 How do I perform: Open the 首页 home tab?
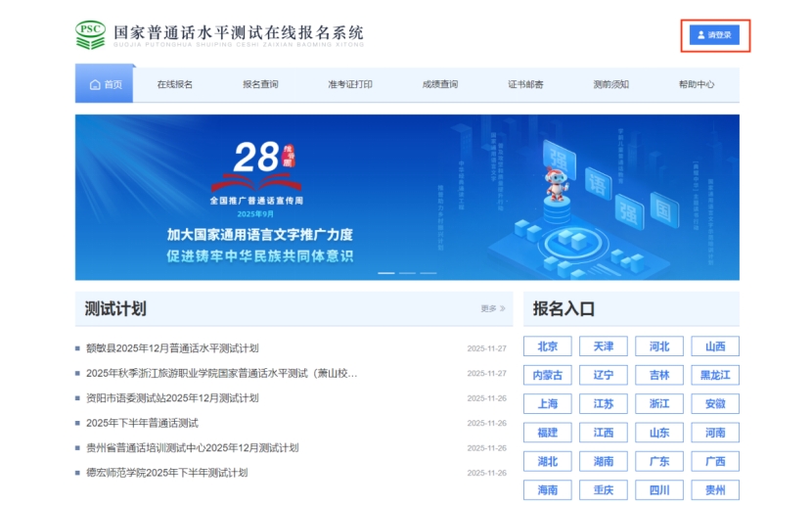click(106, 84)
